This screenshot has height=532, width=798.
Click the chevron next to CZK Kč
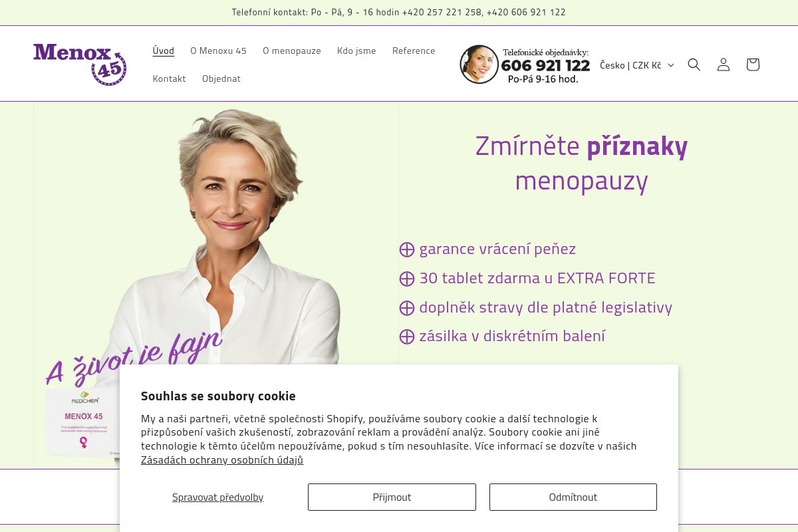tap(671, 65)
